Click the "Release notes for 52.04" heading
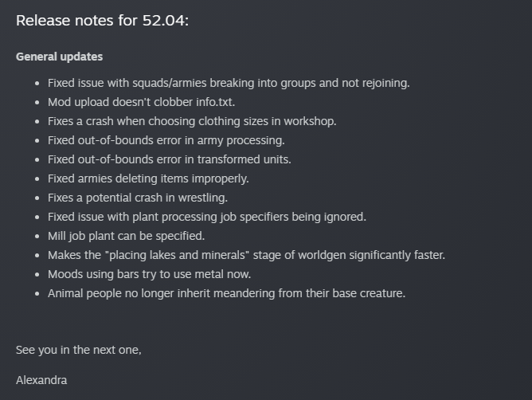 (102, 21)
